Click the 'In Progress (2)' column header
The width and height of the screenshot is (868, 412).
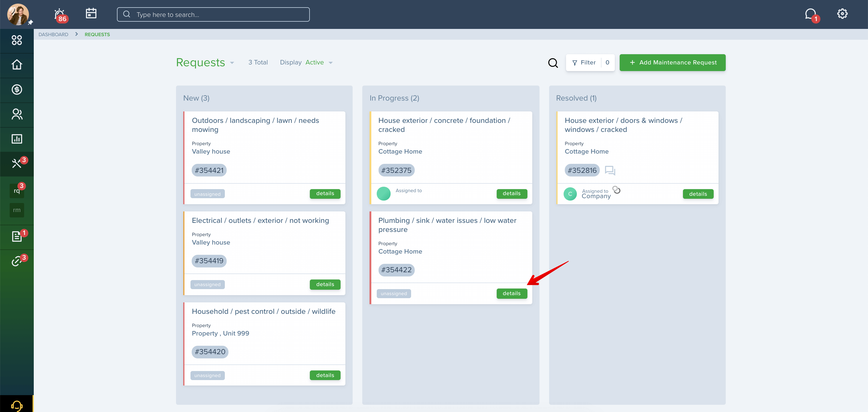pyautogui.click(x=394, y=98)
